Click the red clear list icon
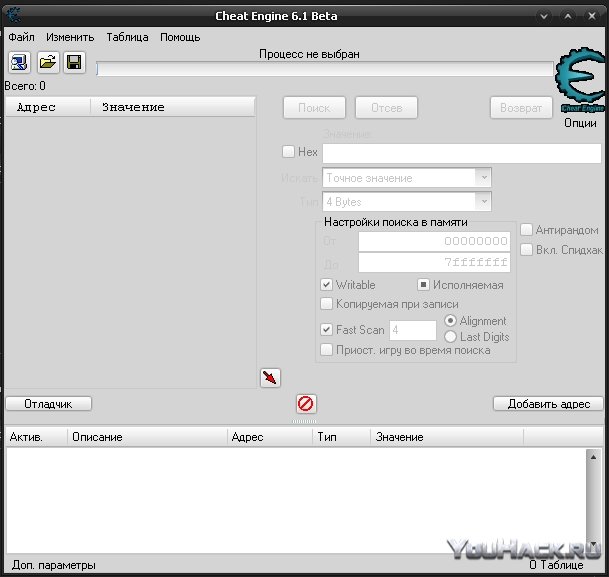This screenshot has height=577, width=609. [306, 404]
